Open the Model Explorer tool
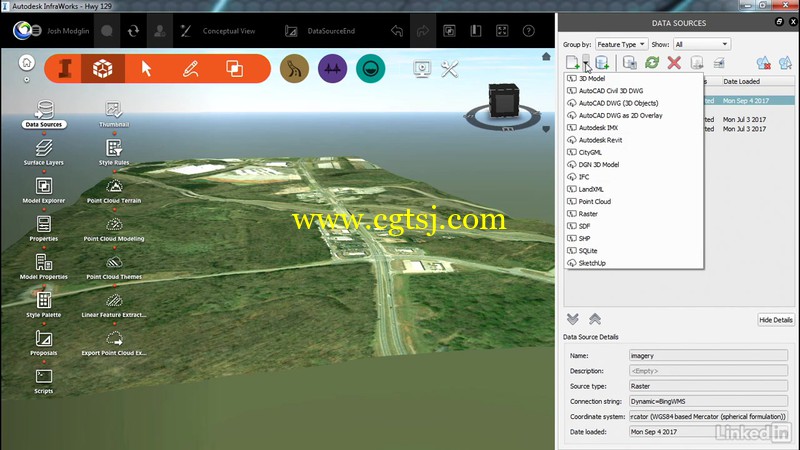The width and height of the screenshot is (800, 450). click(x=44, y=190)
